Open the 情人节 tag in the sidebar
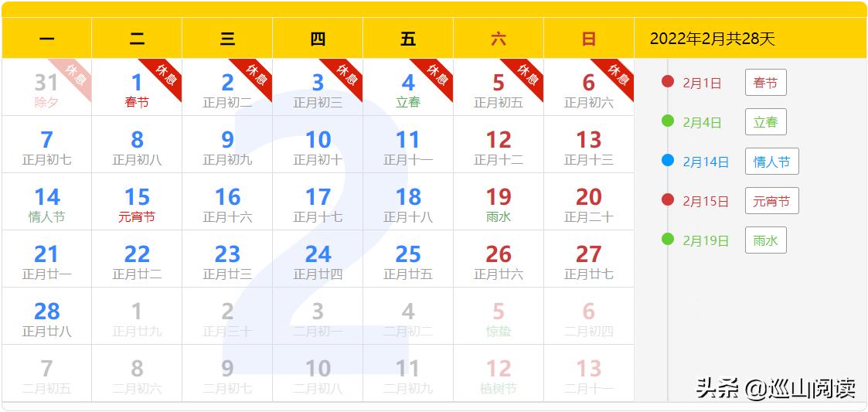Image resolution: width=868 pixels, height=412 pixels. click(771, 161)
